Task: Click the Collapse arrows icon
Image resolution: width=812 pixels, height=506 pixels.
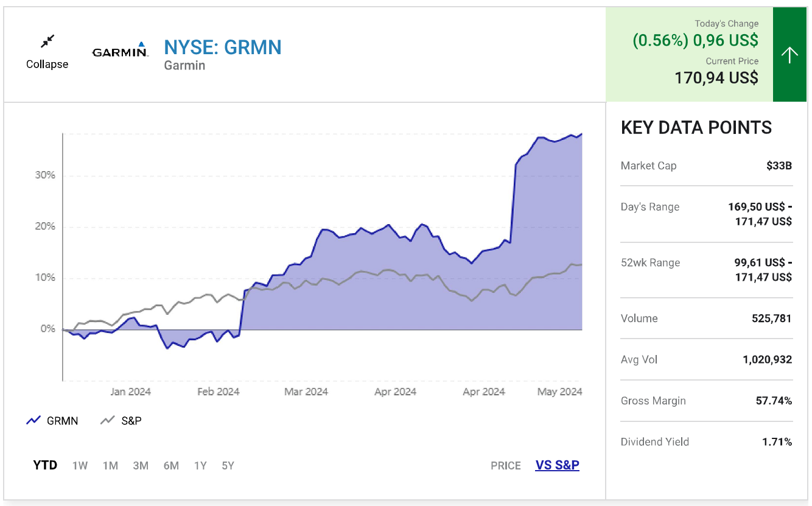Action: 47,41
